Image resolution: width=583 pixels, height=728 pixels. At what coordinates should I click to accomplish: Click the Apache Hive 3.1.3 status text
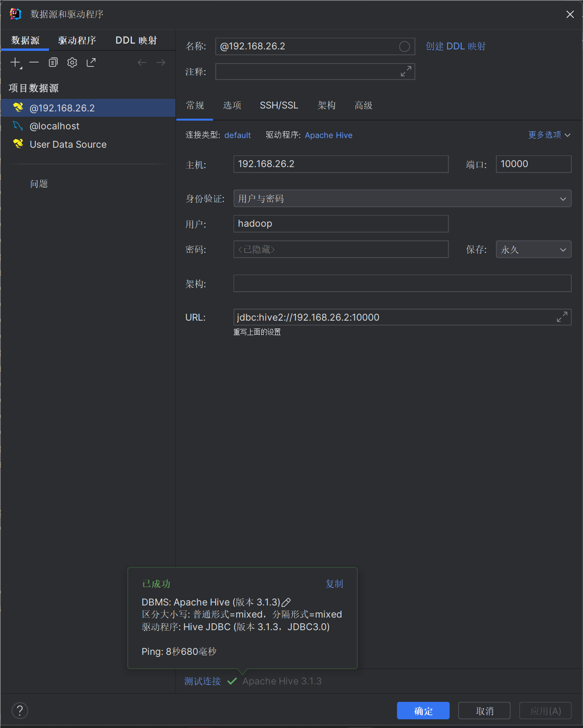tap(282, 681)
